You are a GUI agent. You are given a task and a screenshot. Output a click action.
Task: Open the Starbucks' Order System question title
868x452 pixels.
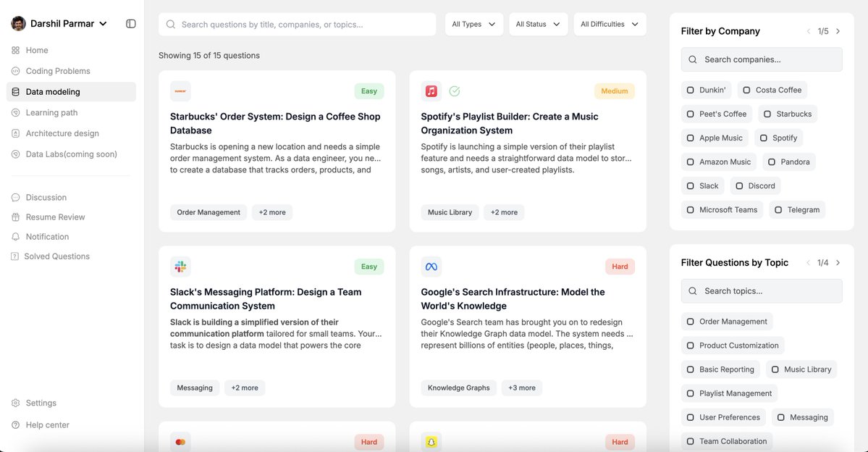[x=275, y=124]
